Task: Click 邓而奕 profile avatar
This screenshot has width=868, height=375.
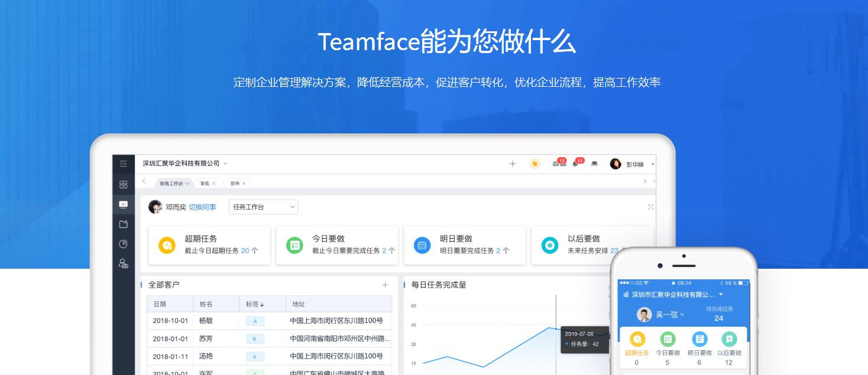Action: pyautogui.click(x=156, y=207)
